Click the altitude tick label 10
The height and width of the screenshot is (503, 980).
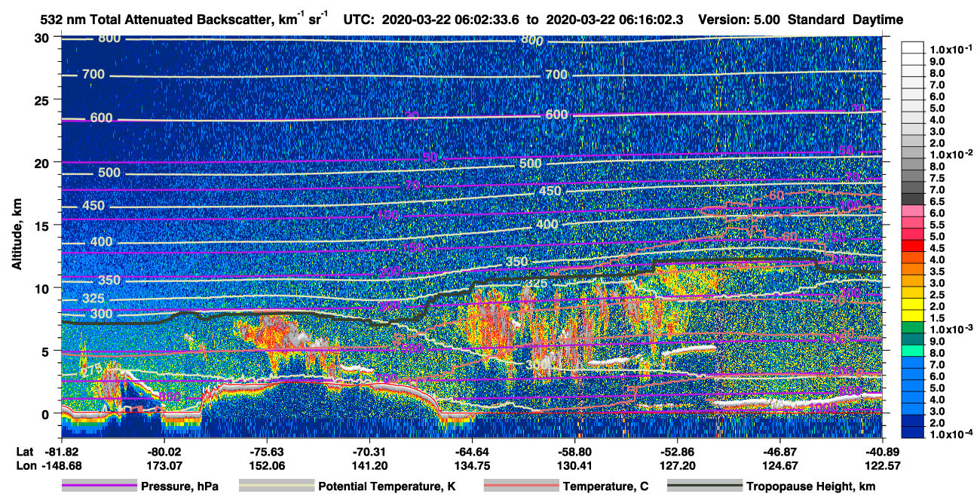(43, 287)
